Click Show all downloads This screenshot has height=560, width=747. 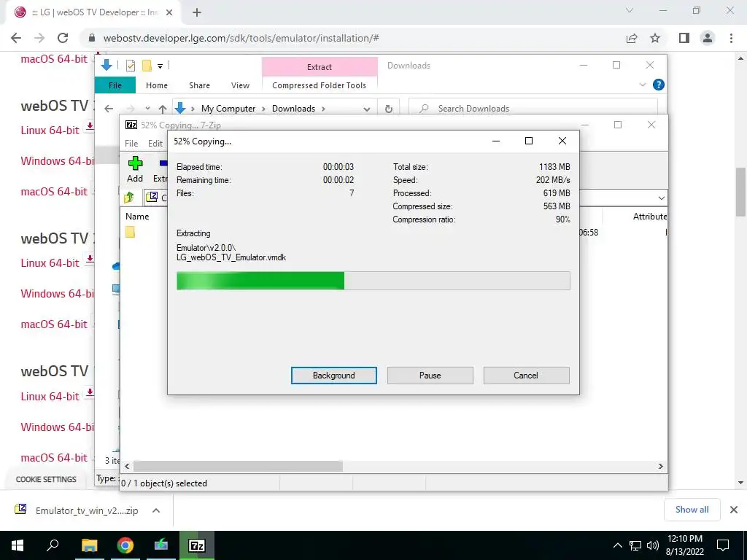click(x=692, y=510)
